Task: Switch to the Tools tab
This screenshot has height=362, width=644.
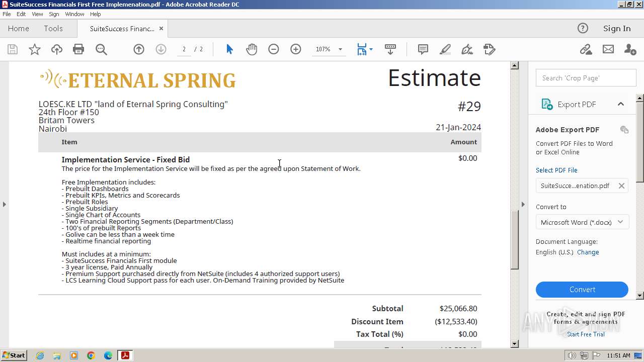Action: click(x=53, y=29)
